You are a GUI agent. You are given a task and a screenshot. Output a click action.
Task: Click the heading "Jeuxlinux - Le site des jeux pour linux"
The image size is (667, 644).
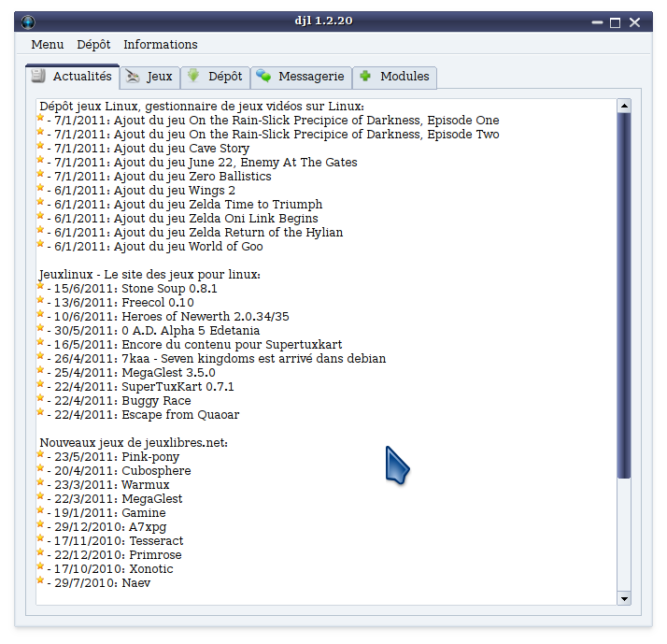149,275
